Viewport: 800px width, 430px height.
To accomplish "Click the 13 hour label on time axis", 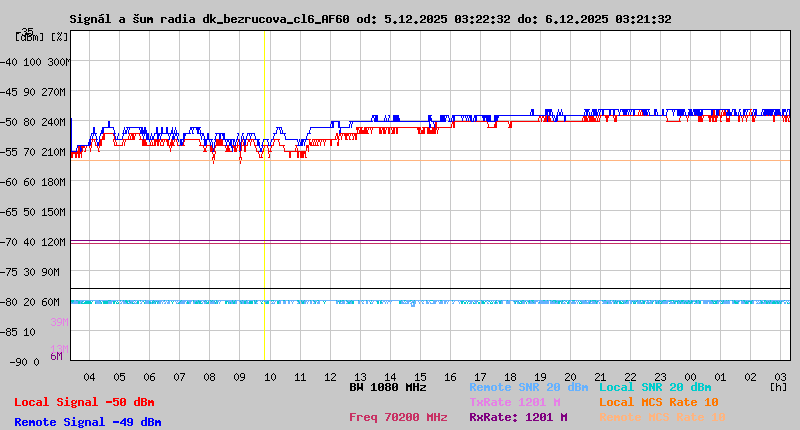I will coord(360,377).
